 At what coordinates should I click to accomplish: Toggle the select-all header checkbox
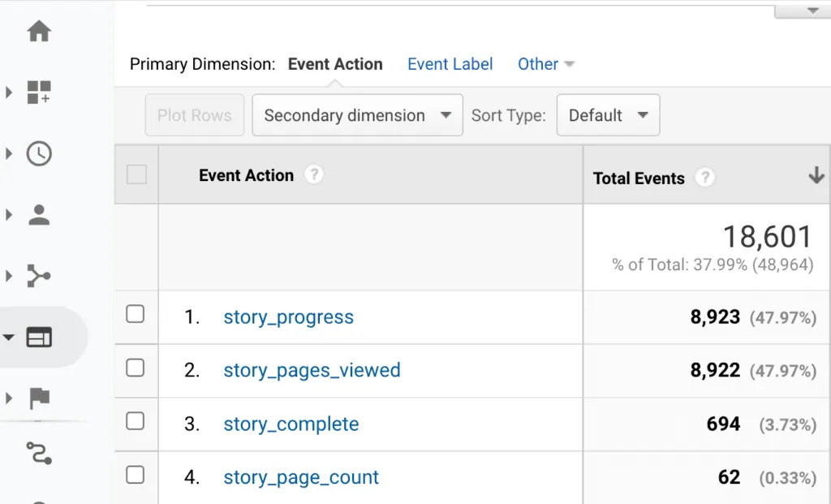[x=136, y=174]
